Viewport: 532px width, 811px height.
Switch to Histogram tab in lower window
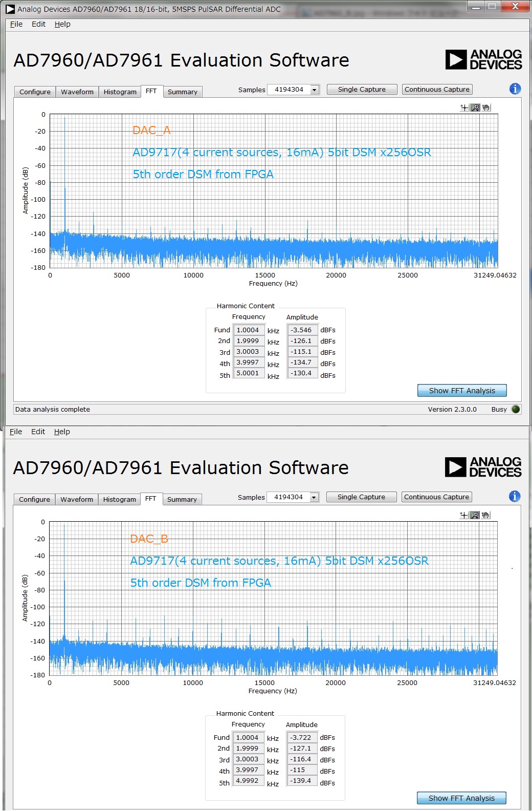coord(120,499)
